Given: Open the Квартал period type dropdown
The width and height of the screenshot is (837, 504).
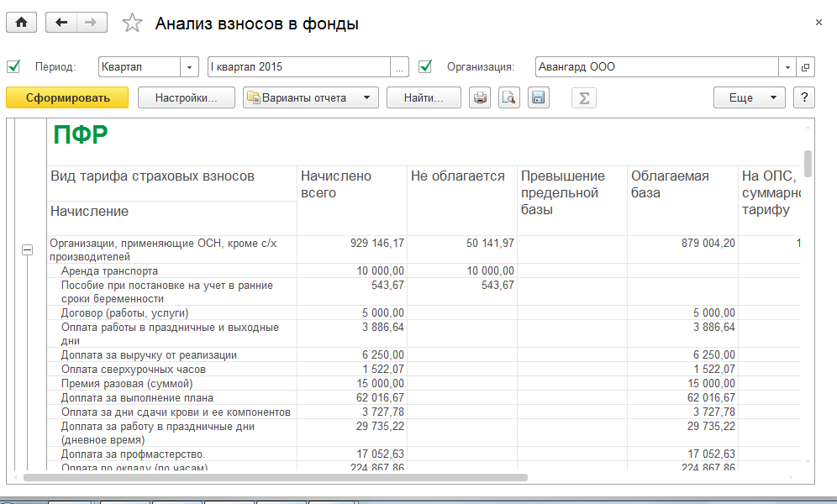Looking at the screenshot, I should click(x=190, y=66).
